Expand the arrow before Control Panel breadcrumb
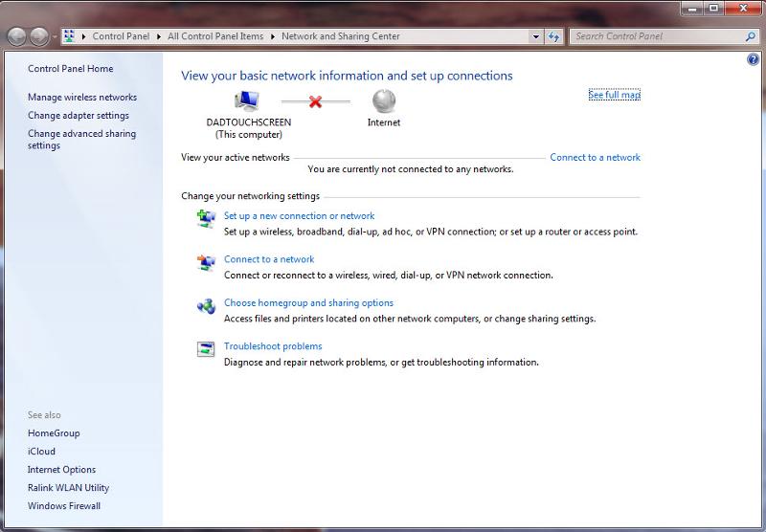This screenshot has height=532, width=766. tap(83, 36)
